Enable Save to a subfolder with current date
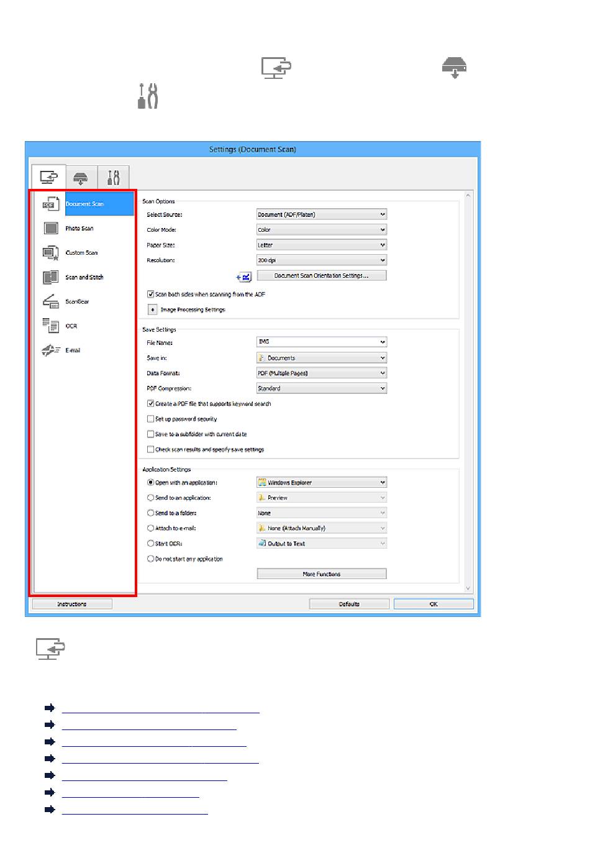 150,434
